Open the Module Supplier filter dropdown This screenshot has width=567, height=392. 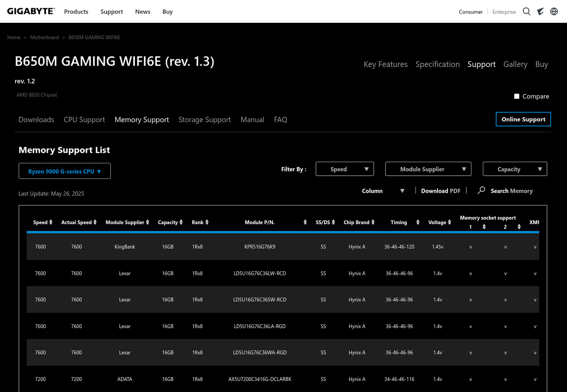(x=428, y=169)
